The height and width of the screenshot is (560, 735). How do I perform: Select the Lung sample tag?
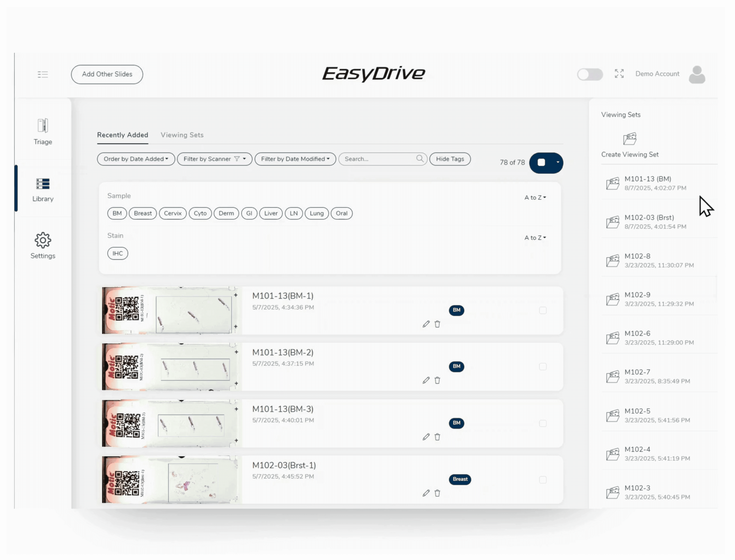(x=316, y=213)
